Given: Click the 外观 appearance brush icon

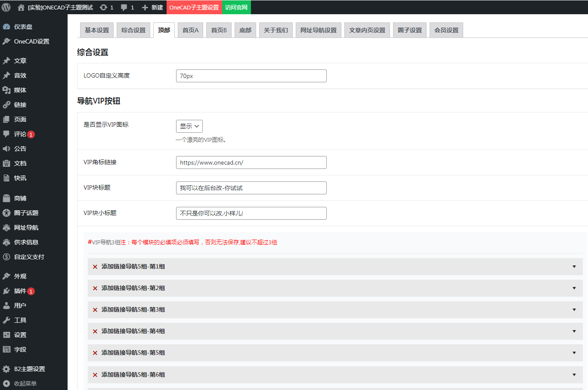Looking at the screenshot, I should 6,276.
